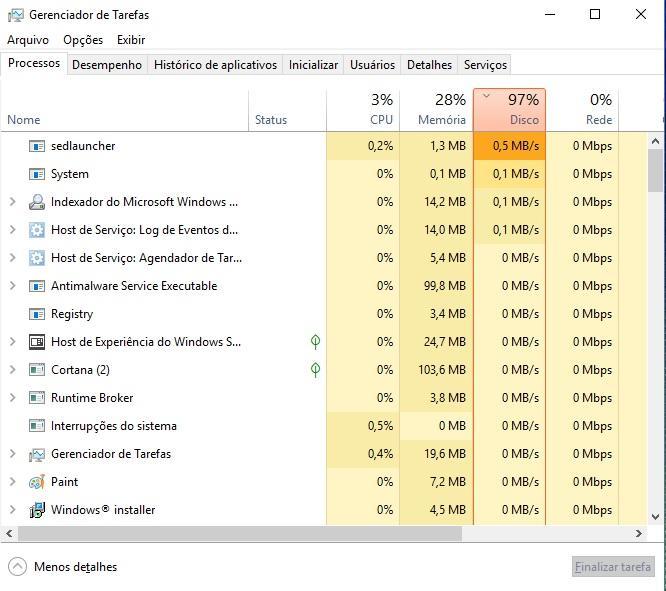Expand the Paint process row
The height and width of the screenshot is (591, 666).
coord(12,482)
